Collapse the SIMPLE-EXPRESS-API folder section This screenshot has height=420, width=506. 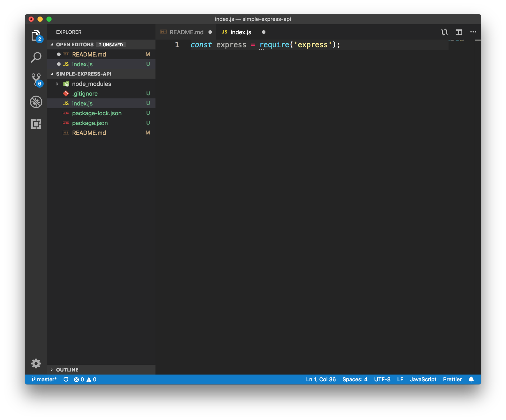point(84,74)
